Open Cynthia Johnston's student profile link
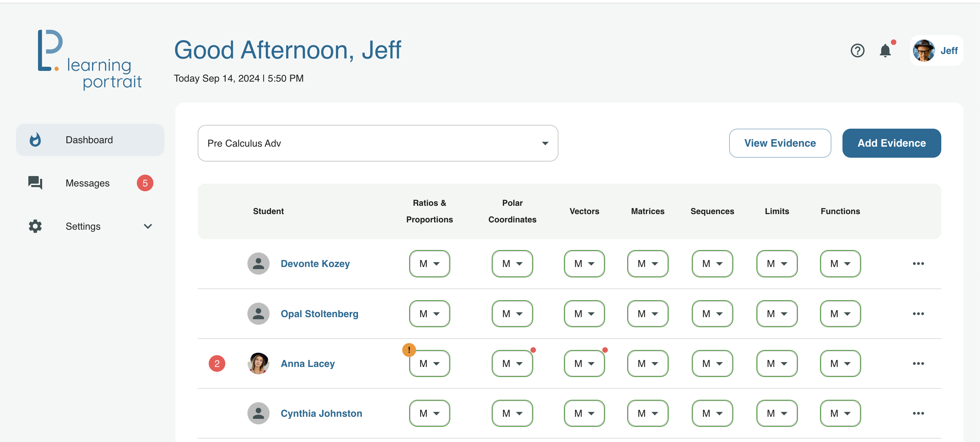This screenshot has width=980, height=442. point(321,413)
